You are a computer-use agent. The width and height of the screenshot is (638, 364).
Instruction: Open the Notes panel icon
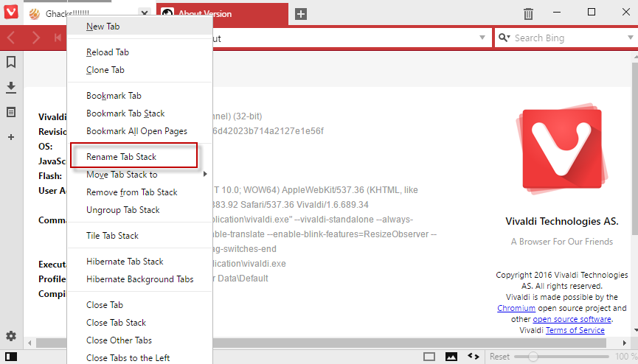coord(11,112)
